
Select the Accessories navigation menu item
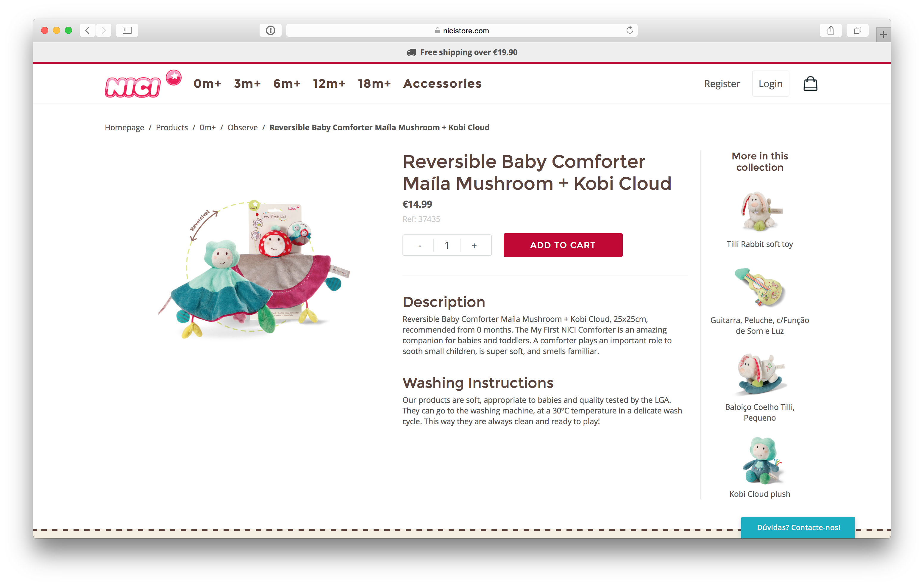coord(442,83)
